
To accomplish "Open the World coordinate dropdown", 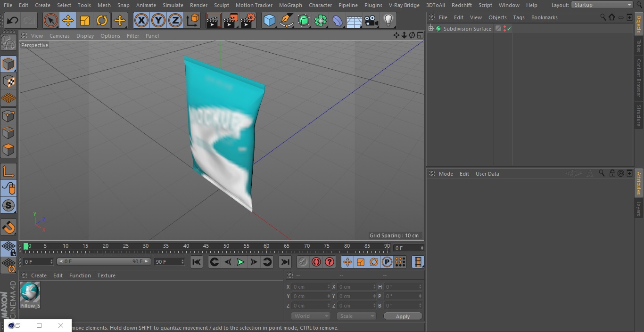I will [x=311, y=316].
